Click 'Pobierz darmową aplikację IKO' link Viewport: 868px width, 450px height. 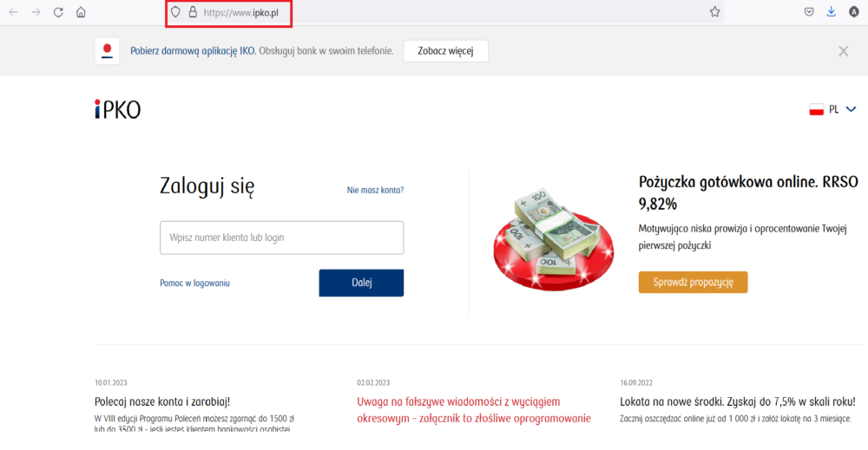point(194,51)
